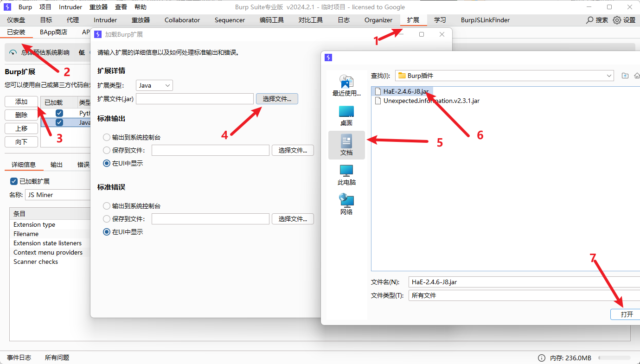Expand the 查找 Burp插件 folder dropdown
This screenshot has width=640, height=364.
505,76
